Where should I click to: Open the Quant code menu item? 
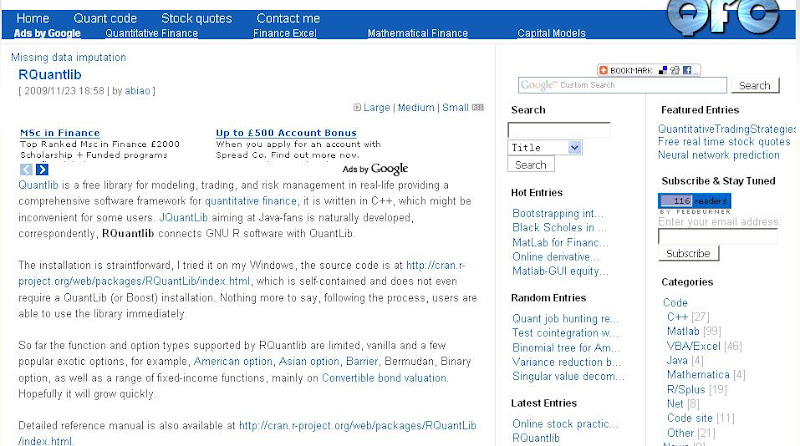[105, 18]
